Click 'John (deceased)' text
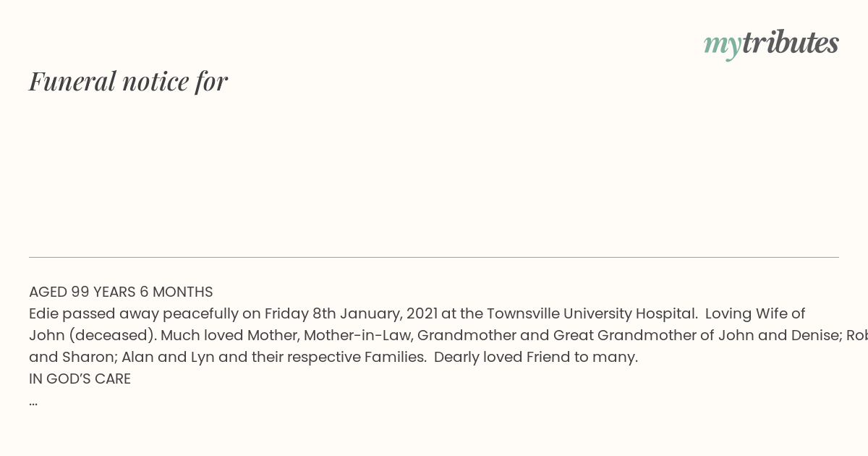 pos(93,336)
